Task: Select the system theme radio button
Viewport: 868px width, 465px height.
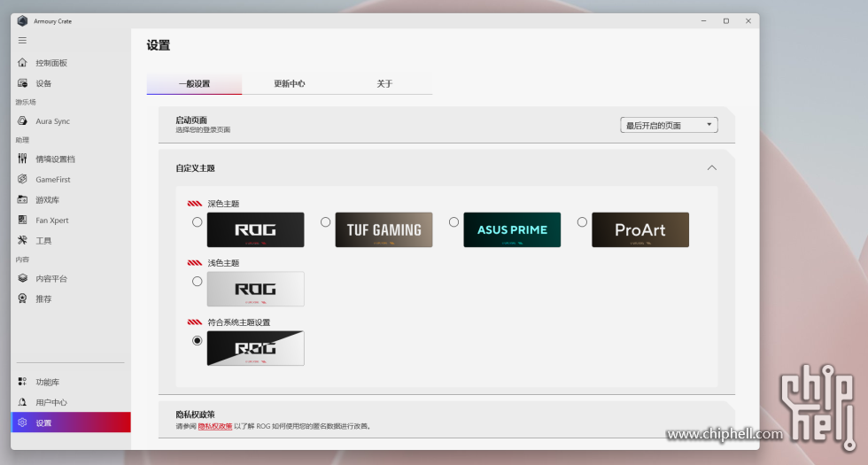Action: coord(197,340)
